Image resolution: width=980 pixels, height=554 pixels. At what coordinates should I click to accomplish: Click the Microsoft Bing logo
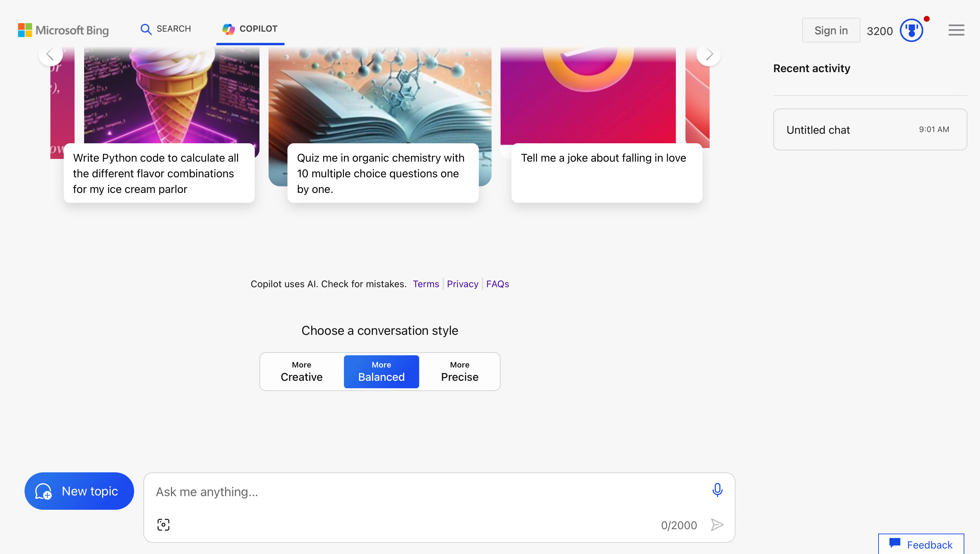coord(63,30)
